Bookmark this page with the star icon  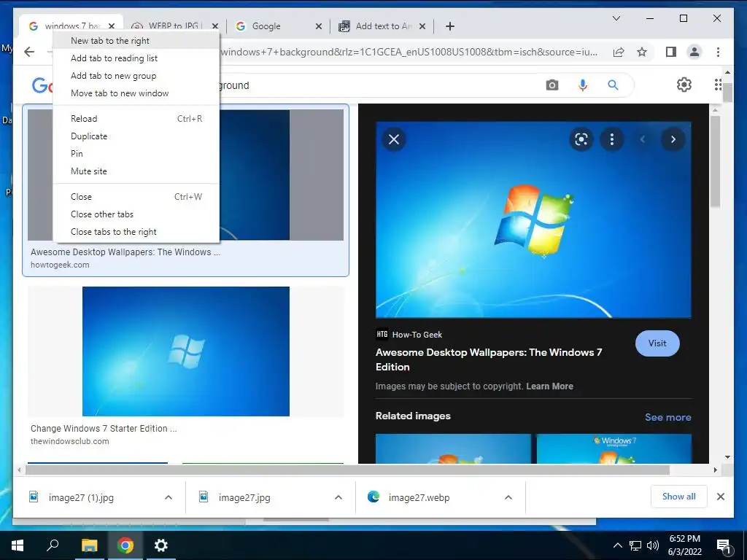[x=642, y=52]
